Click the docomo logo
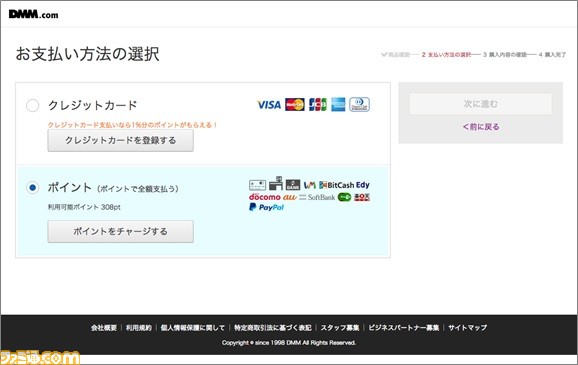This screenshot has width=578, height=365. (265, 197)
